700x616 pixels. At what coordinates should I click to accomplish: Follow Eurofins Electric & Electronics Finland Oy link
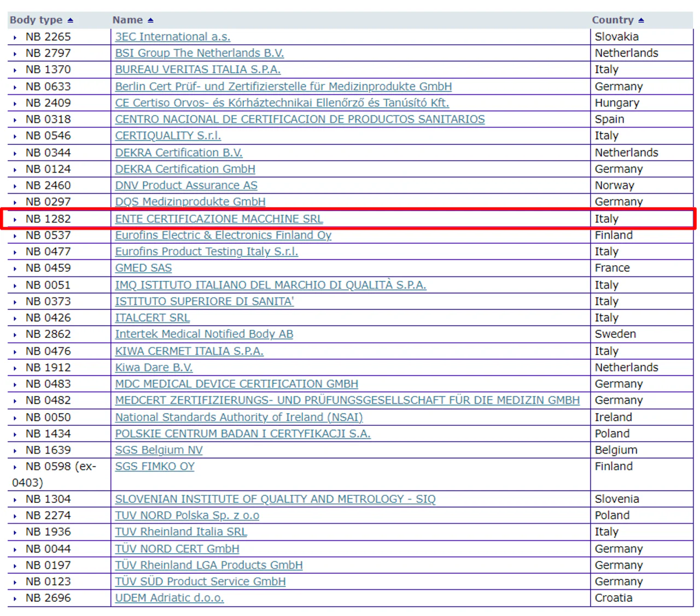[x=223, y=235]
